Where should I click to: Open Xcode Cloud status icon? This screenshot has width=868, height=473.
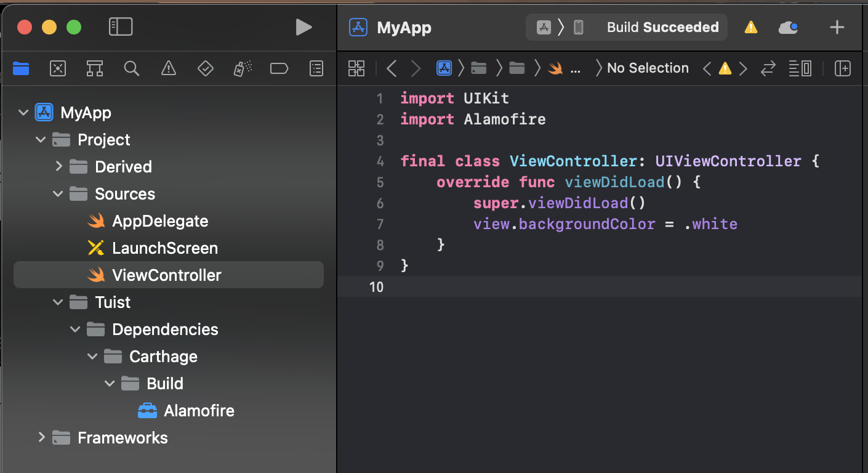788,27
